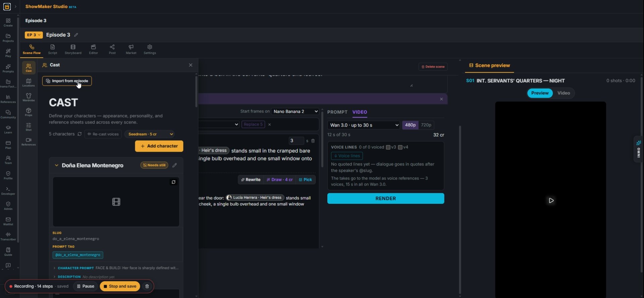
Task: Open the Learn section
Action: [8, 130]
